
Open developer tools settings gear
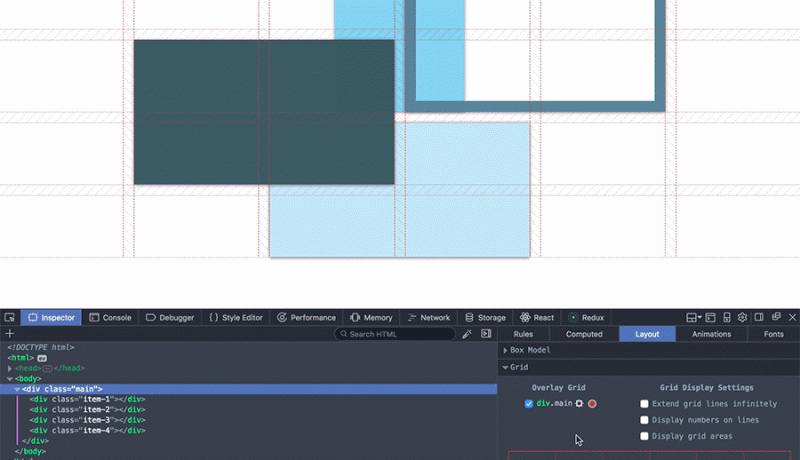point(742,317)
